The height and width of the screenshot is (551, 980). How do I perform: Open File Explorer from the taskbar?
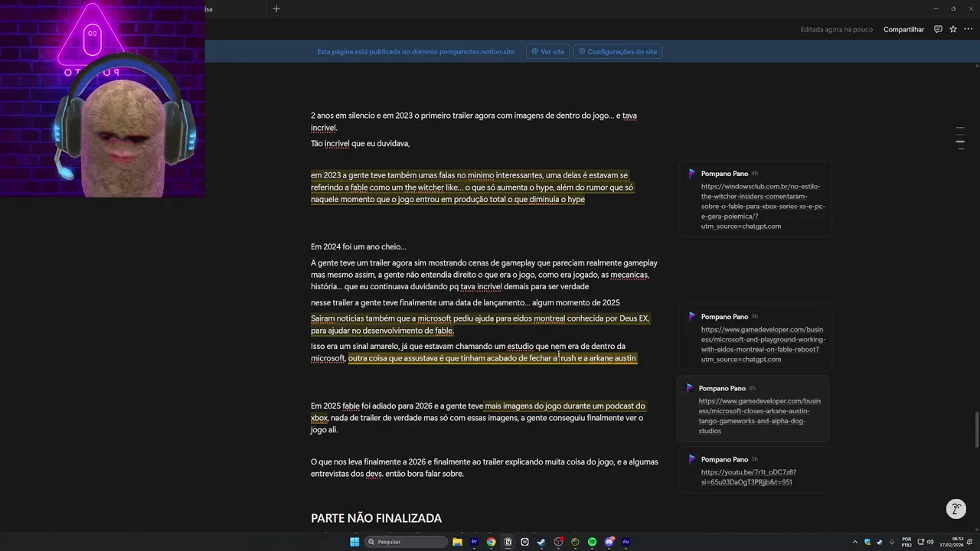point(457,542)
